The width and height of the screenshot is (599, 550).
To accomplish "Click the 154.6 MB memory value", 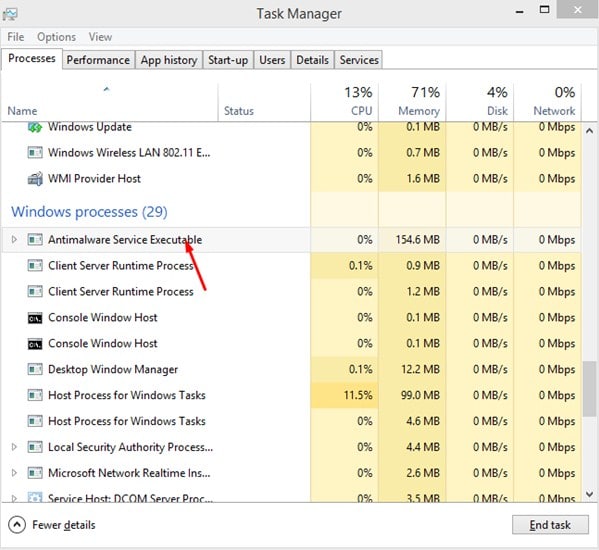I will pyautogui.click(x=418, y=240).
